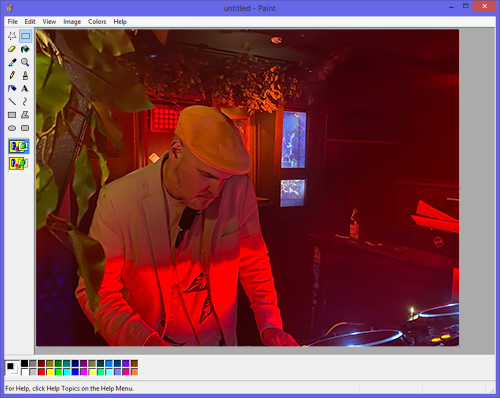Click the foreground/background color indicator box
The image size is (500, 398).
click(13, 368)
